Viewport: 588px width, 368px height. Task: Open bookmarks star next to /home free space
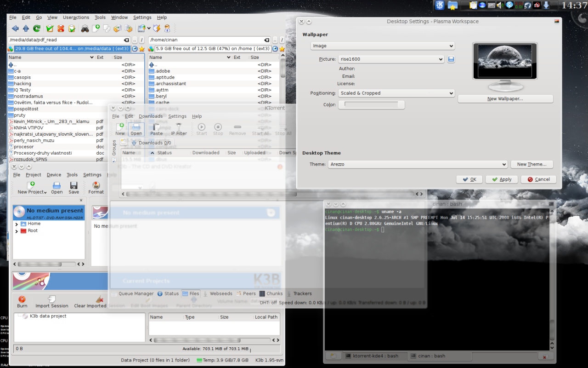281,49
